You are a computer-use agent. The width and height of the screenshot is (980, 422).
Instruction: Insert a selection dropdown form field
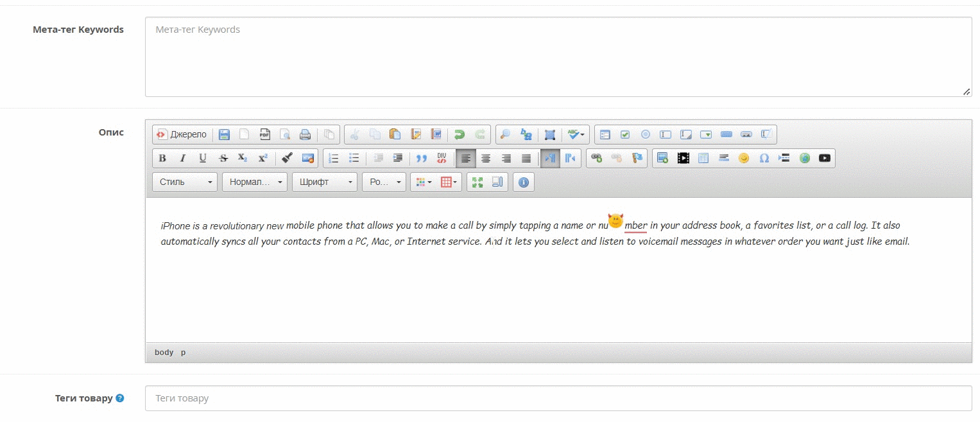(x=706, y=134)
